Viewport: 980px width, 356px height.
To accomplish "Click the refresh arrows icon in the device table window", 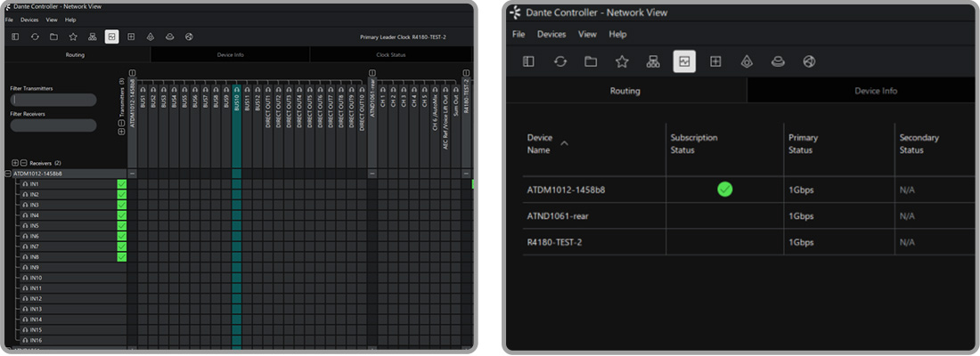I will [560, 61].
